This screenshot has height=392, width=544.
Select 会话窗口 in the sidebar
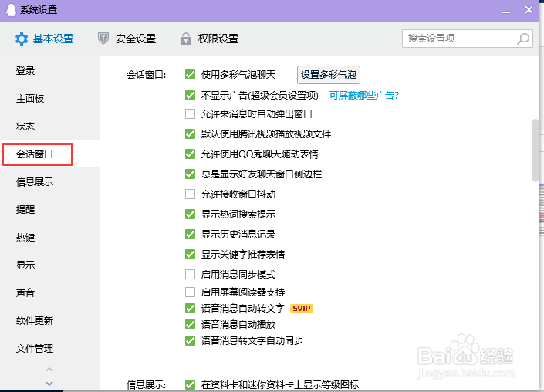click(35, 154)
